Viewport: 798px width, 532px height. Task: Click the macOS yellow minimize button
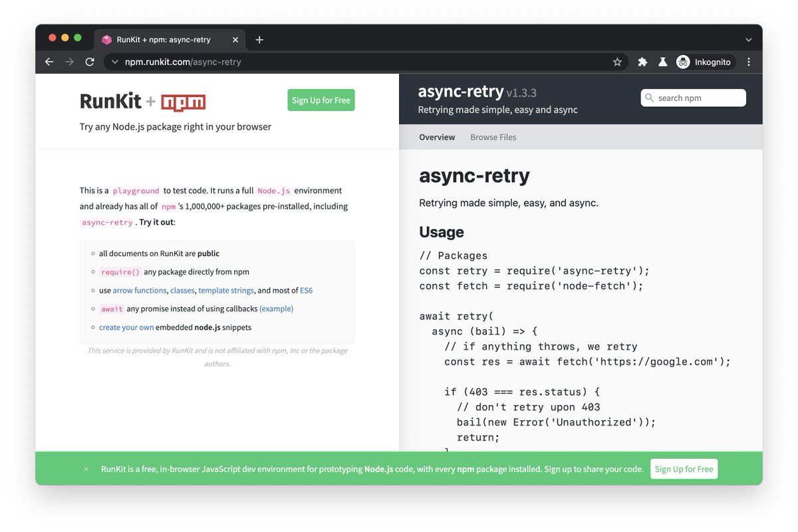click(x=65, y=38)
